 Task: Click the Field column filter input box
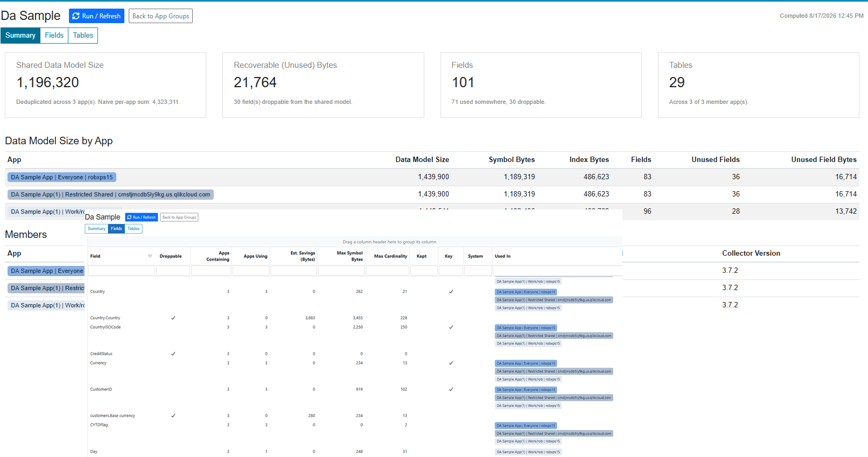coord(122,271)
